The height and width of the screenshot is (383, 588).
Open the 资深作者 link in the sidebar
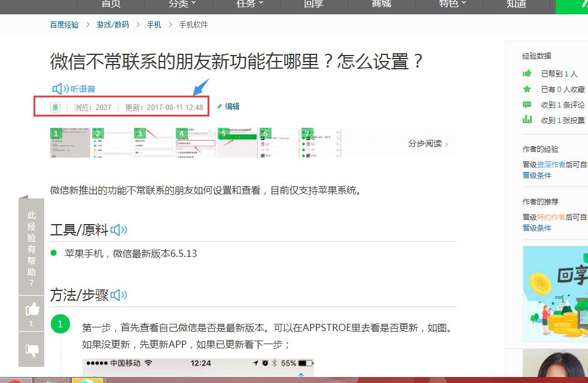pyautogui.click(x=551, y=164)
